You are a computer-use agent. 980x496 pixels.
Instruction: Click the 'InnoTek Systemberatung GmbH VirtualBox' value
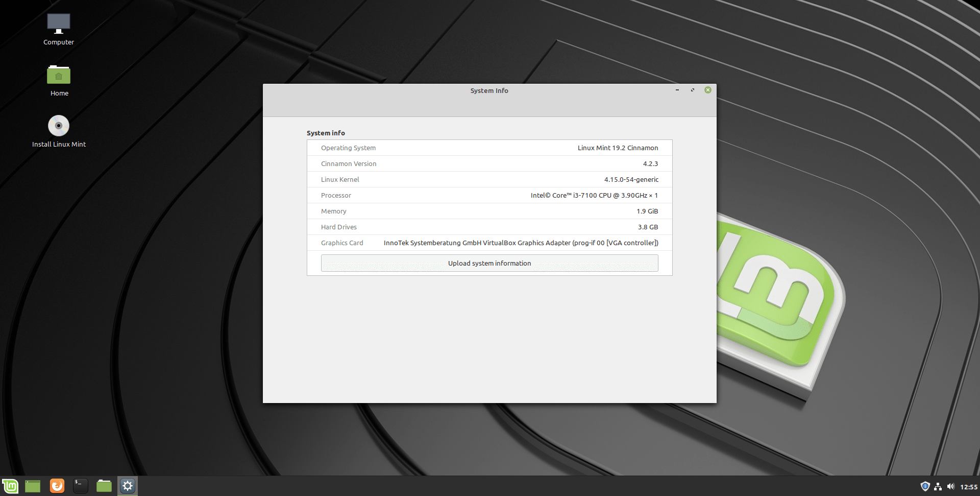pos(521,243)
